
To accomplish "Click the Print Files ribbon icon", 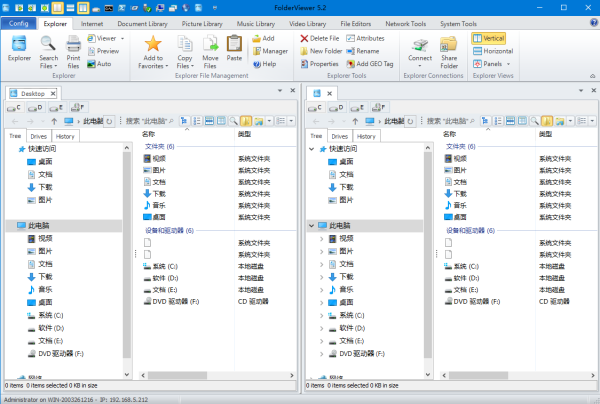I will click(x=74, y=48).
